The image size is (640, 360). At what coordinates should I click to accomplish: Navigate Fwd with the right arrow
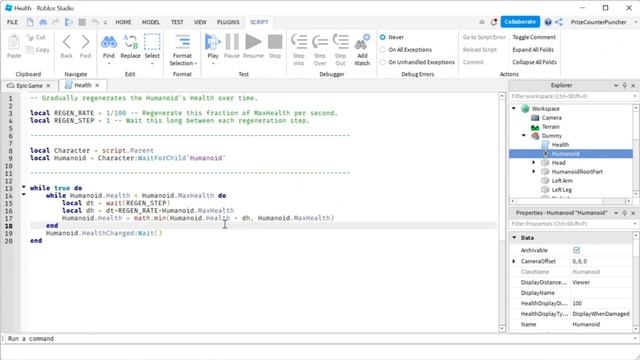tap(85, 42)
